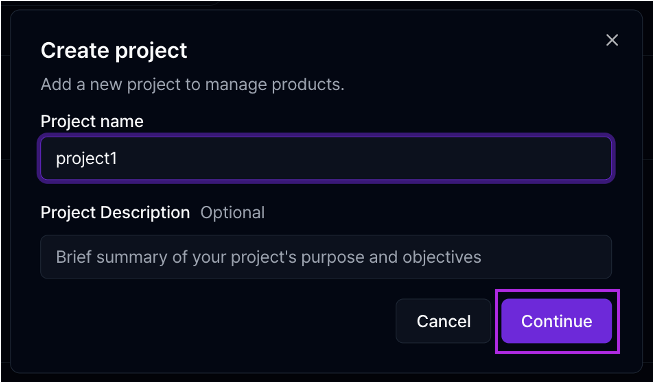Image resolution: width=654 pixels, height=382 pixels.
Task: Click the Project name label
Action: click(x=92, y=121)
